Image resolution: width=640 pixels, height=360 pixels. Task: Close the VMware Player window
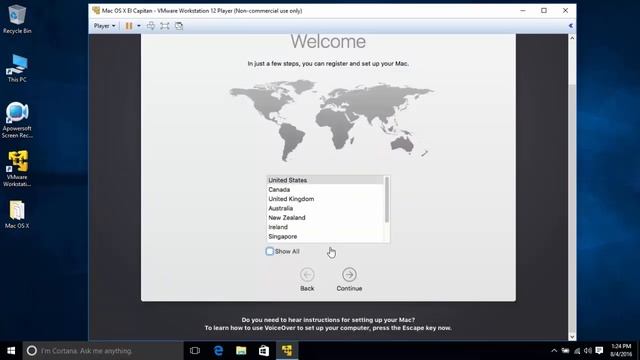coord(565,11)
